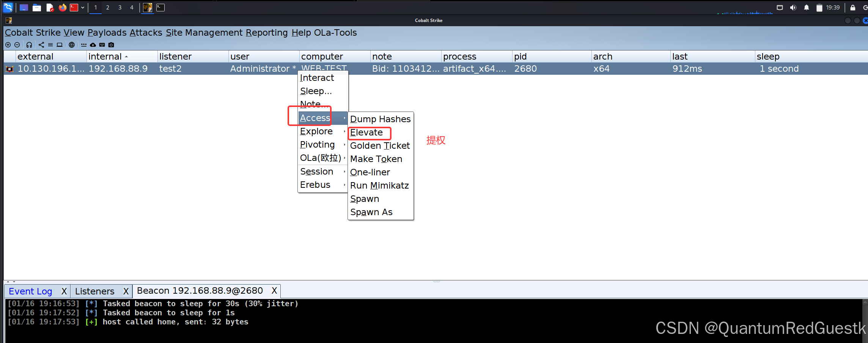The image size is (868, 343).
Task: Switch to the Cobalt Strike taskbar window
Action: point(148,8)
